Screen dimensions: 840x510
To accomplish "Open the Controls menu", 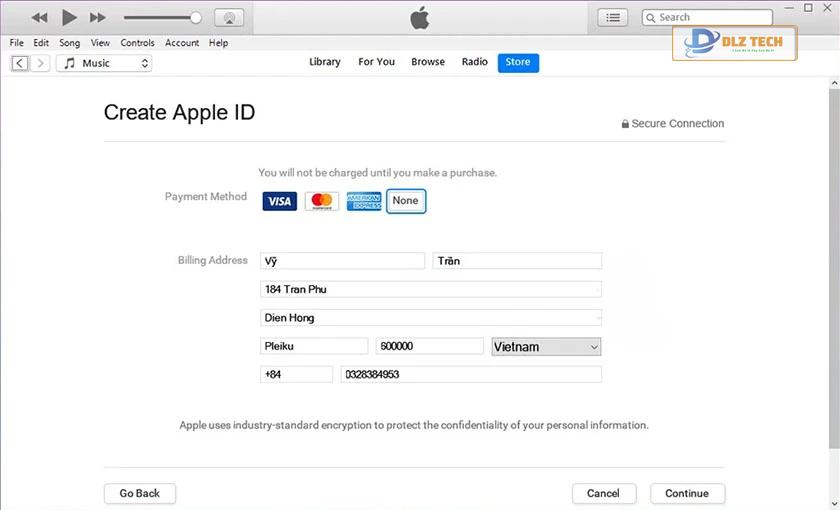I will 137,43.
